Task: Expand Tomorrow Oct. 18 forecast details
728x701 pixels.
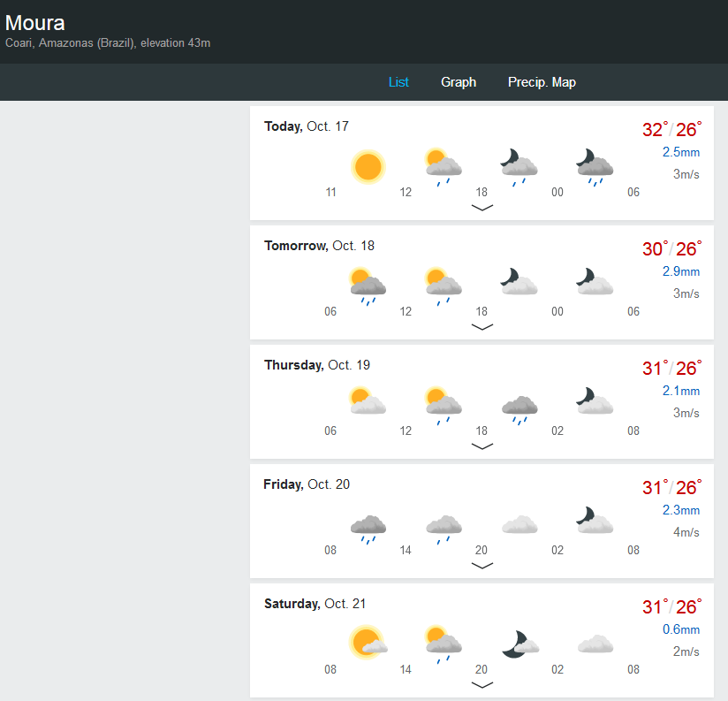Action: [482, 327]
